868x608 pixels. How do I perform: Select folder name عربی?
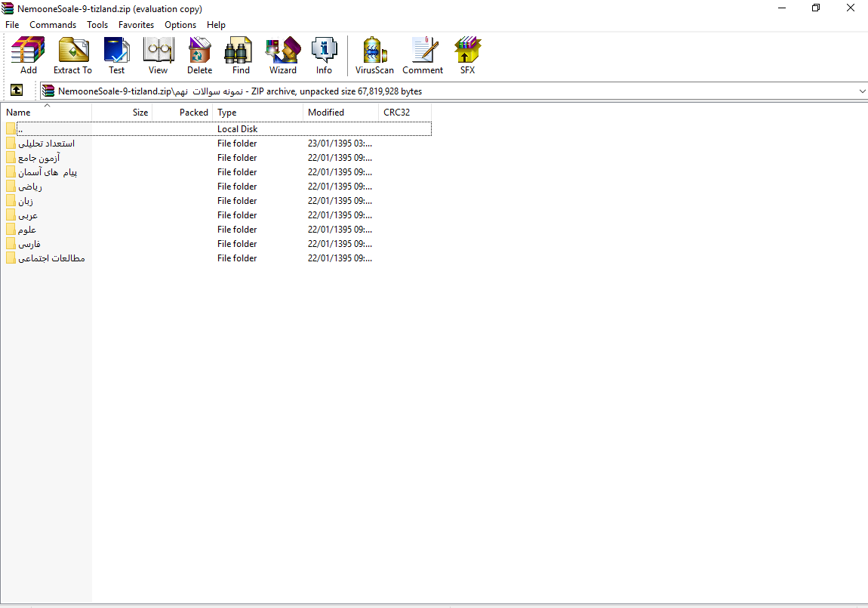[28, 215]
